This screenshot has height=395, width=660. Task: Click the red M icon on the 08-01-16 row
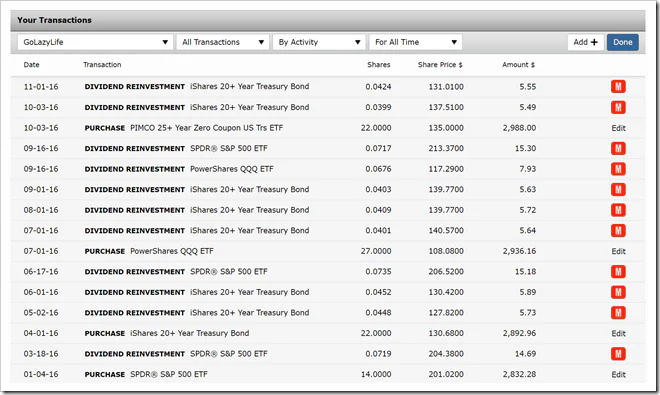618,210
